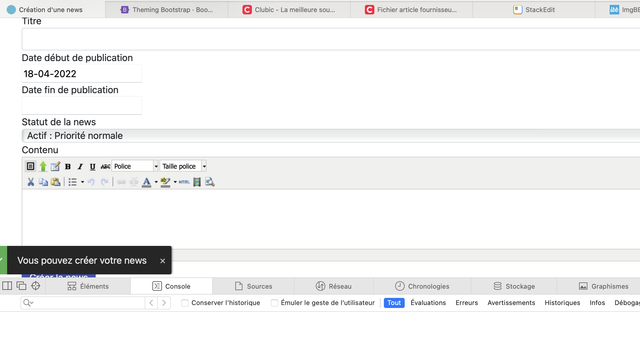Open the Taille police font size dropdown
This screenshot has height=364, width=640.
(183, 166)
